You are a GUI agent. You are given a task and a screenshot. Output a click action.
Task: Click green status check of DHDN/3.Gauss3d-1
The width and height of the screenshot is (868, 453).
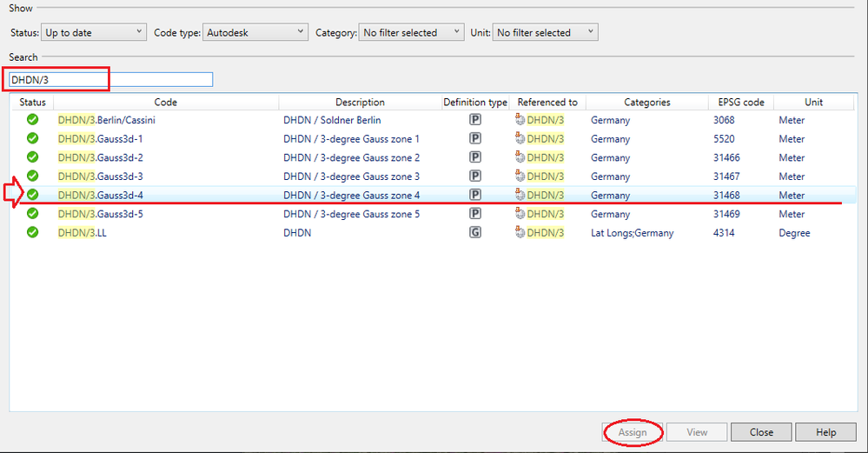[33, 138]
